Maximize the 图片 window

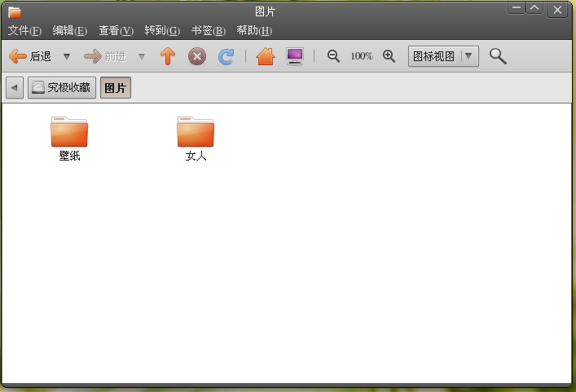(x=534, y=8)
